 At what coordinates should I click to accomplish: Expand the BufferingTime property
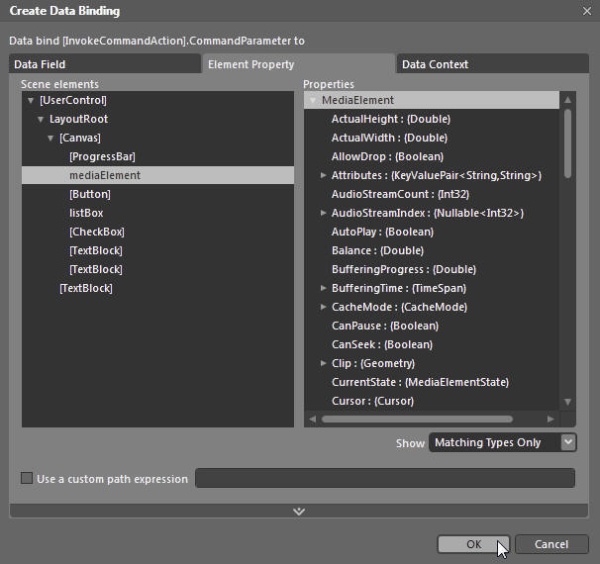(323, 288)
